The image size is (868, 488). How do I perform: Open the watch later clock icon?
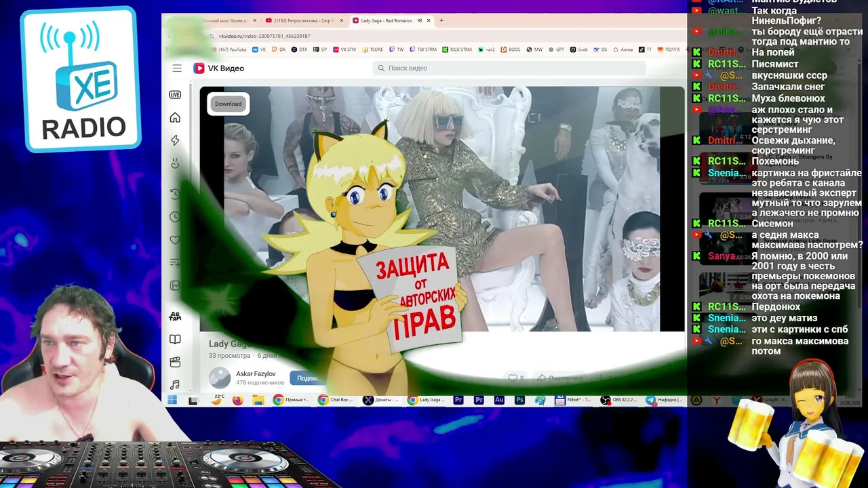[x=175, y=217]
